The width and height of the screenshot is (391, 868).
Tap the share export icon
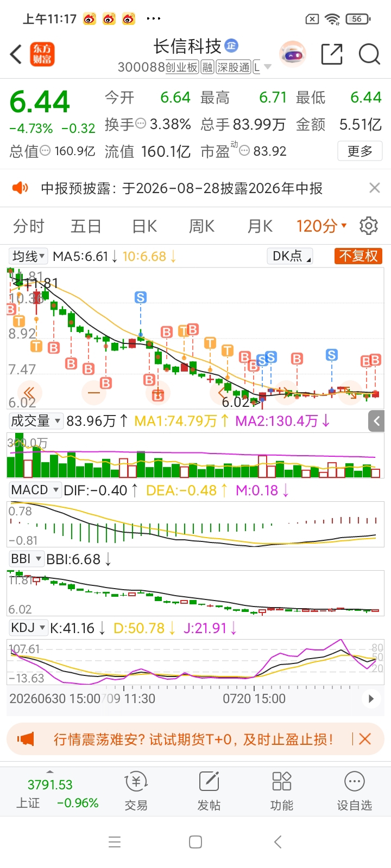(332, 54)
